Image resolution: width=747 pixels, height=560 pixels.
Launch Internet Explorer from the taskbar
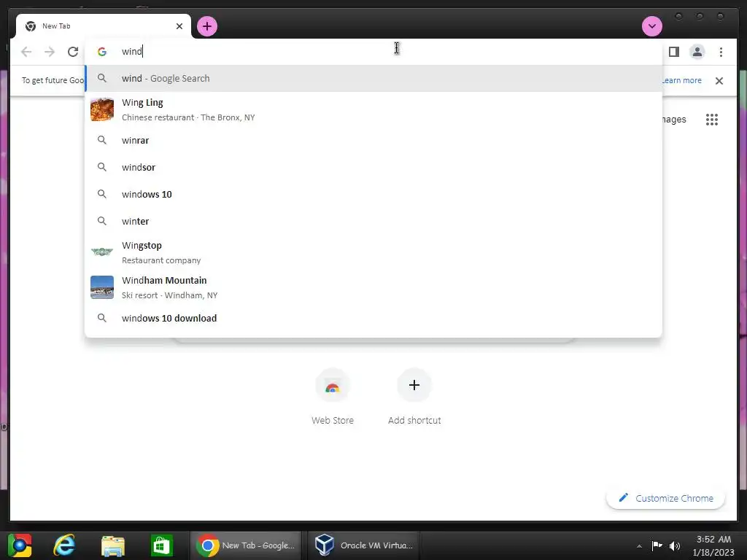(64, 545)
